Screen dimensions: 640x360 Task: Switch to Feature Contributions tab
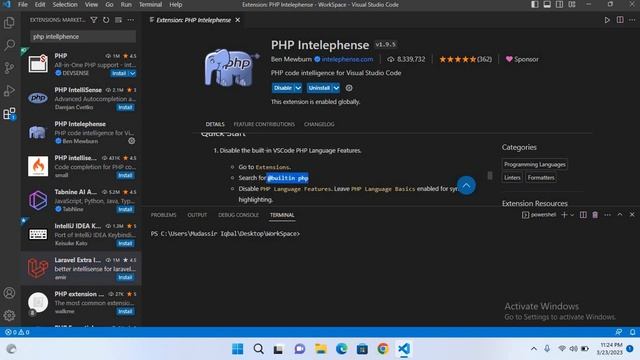point(264,124)
